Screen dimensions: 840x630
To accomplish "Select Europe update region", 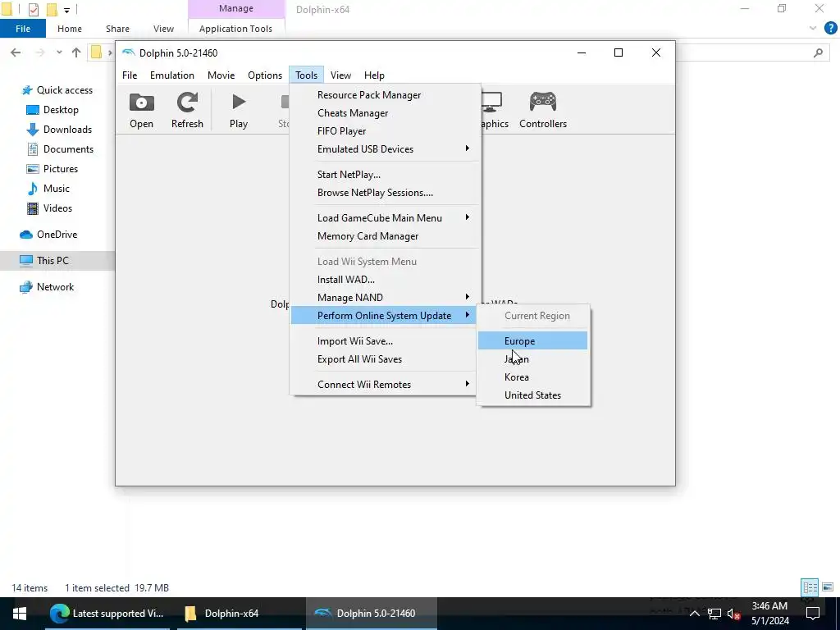I will tap(532, 340).
